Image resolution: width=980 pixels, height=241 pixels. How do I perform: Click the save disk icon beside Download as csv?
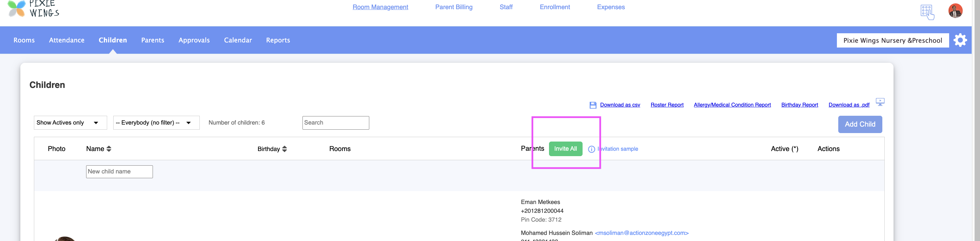click(x=593, y=105)
